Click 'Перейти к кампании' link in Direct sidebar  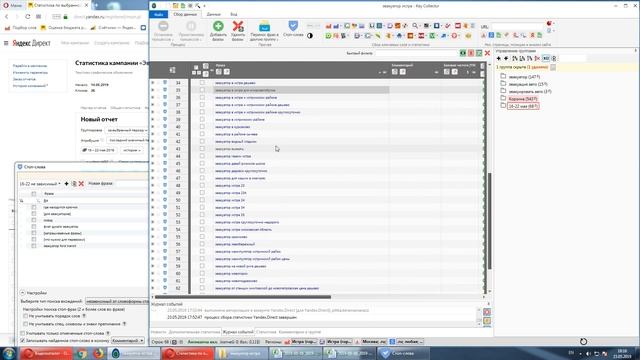click(30, 66)
